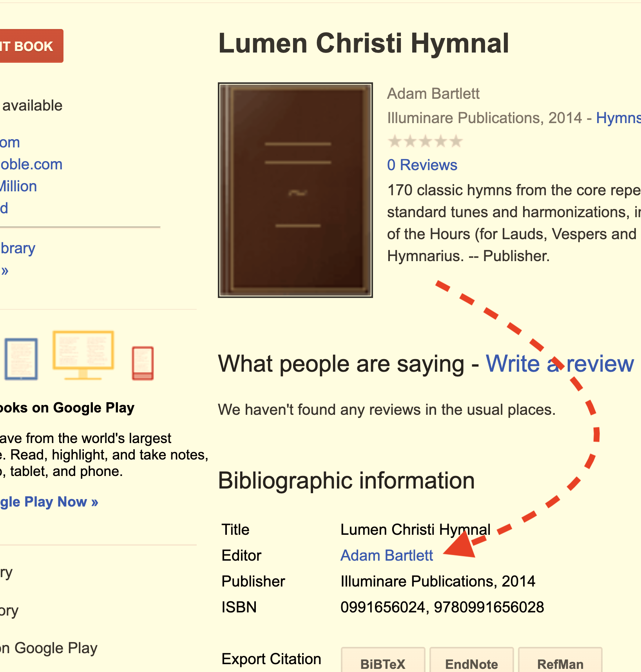Click the star rating row

[425, 141]
